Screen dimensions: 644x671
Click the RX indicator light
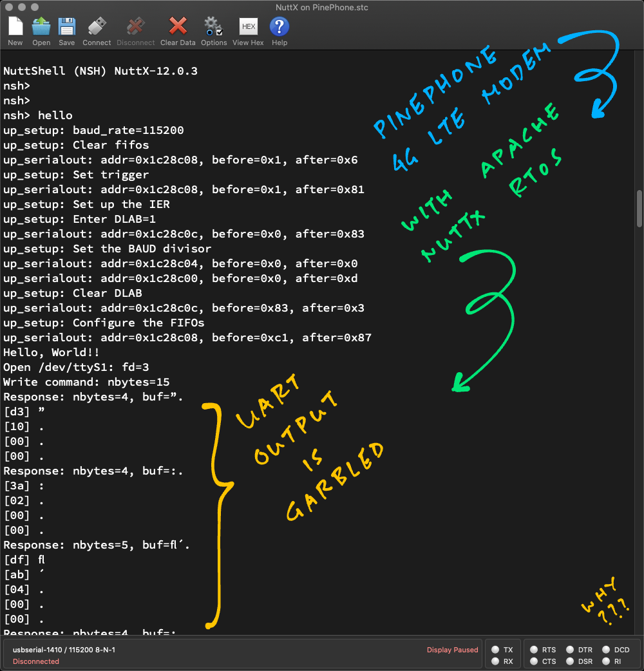pos(495,661)
